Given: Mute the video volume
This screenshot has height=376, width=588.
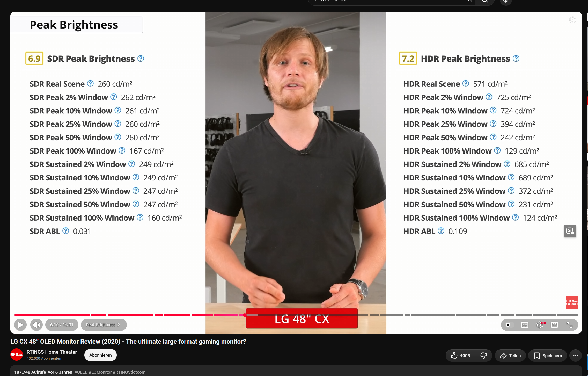Looking at the screenshot, I should point(36,325).
